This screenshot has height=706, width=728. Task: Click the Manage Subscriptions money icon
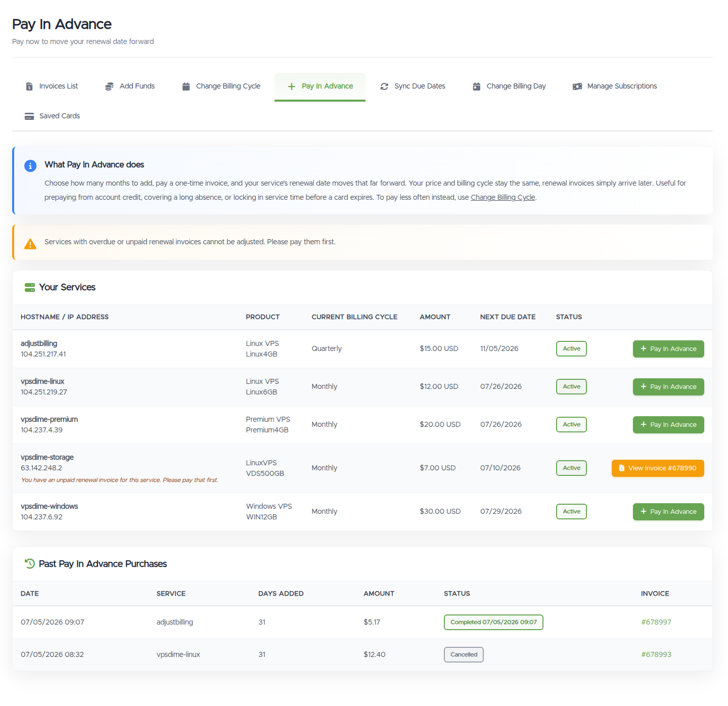click(577, 86)
